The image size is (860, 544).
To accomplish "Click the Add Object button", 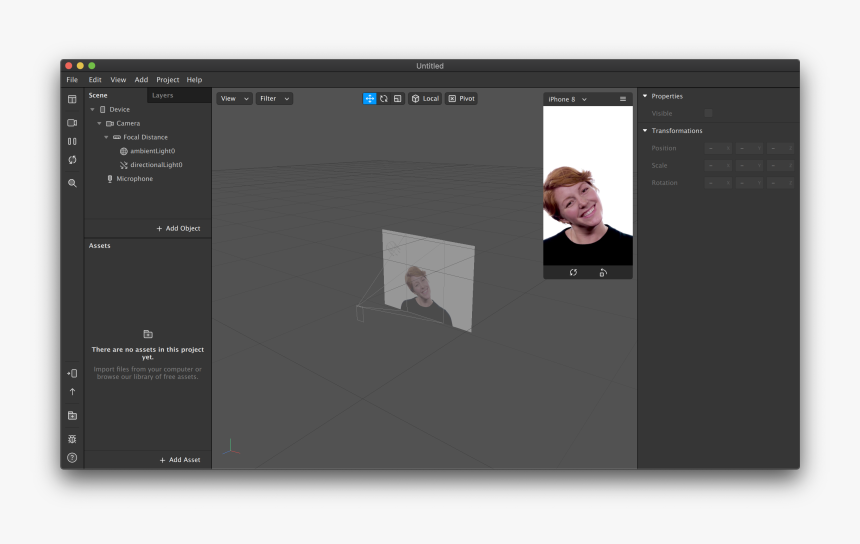I will [x=178, y=228].
